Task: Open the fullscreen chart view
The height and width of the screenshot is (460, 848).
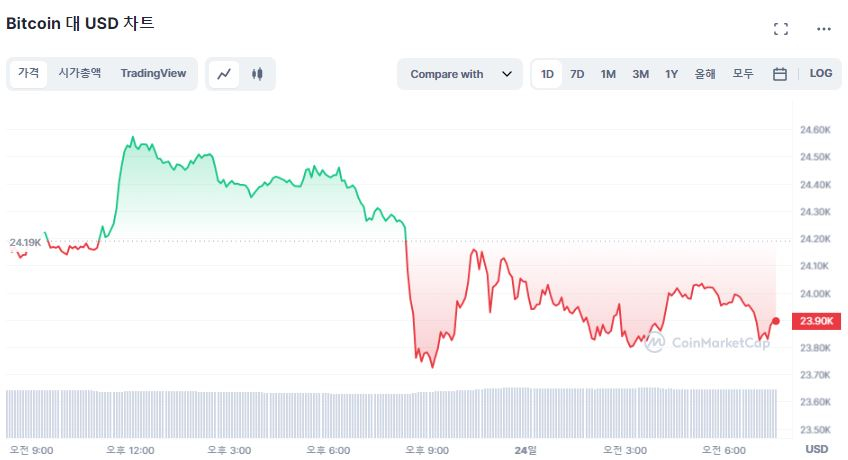Action: [781, 29]
